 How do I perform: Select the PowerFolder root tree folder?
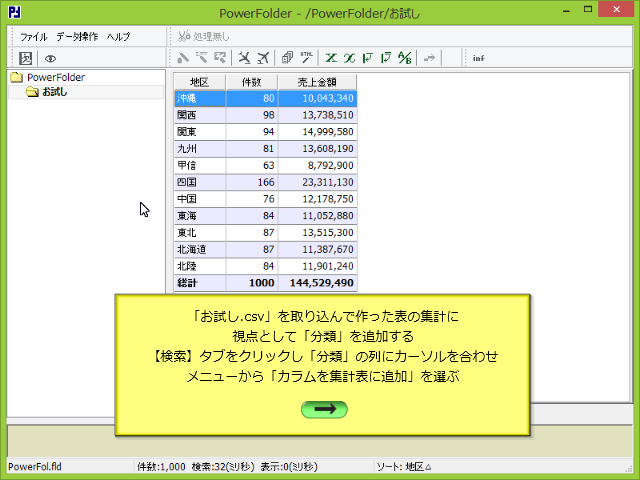[48, 77]
